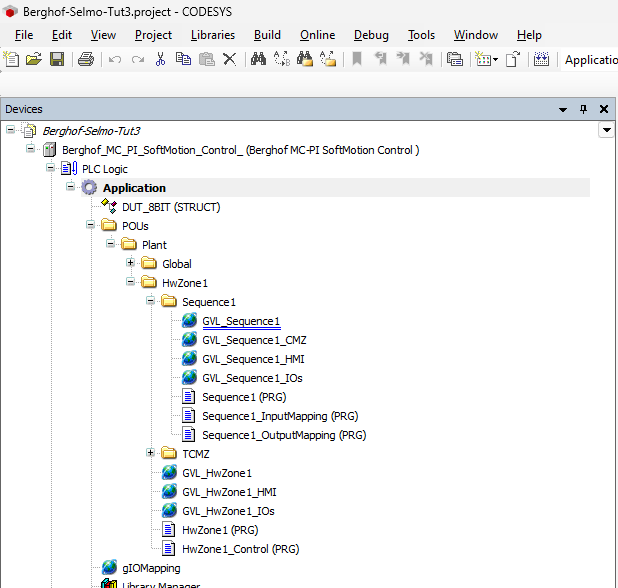Image resolution: width=618 pixels, height=588 pixels.
Task: Go to next bookmark icon
Action: tap(403, 60)
